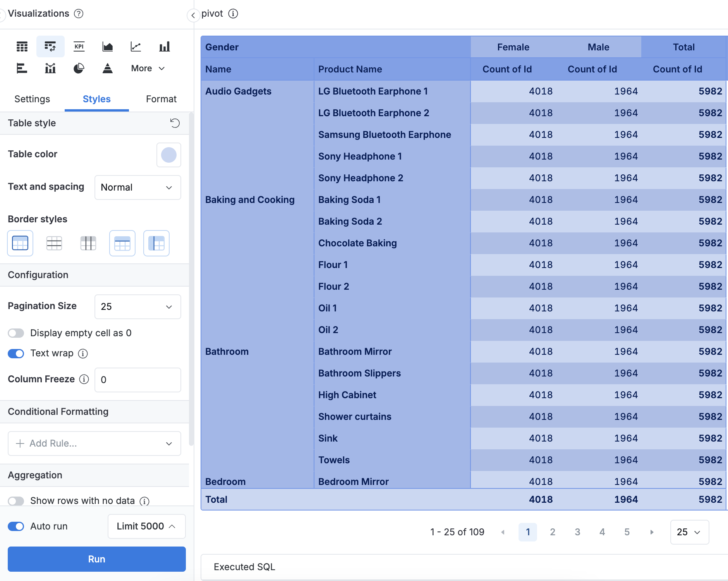
Task: Choose the horizontal bar chart visualization
Action: (22, 69)
